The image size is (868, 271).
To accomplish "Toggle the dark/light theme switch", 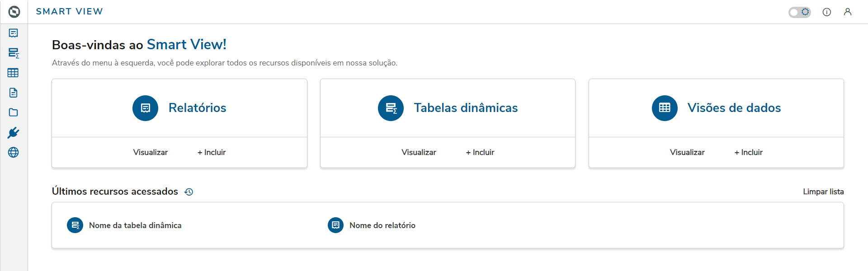I will click(799, 12).
